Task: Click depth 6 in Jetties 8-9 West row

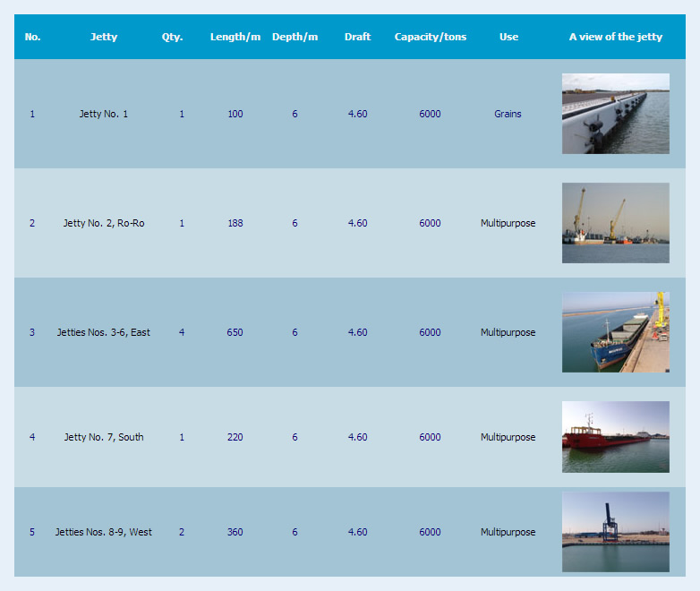Action: [x=295, y=532]
